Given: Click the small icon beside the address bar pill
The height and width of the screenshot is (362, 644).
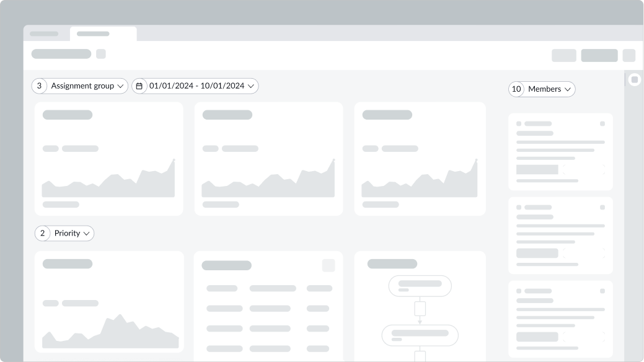Looking at the screenshot, I should 100,54.
